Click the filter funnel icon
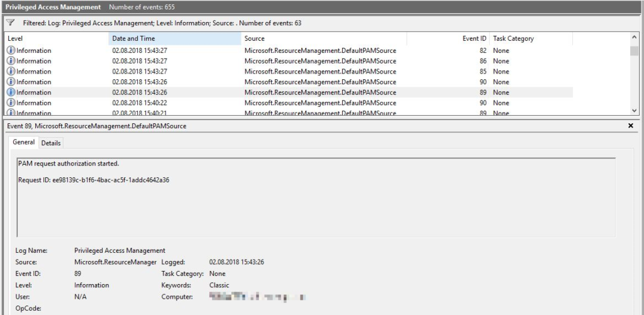 9,23
